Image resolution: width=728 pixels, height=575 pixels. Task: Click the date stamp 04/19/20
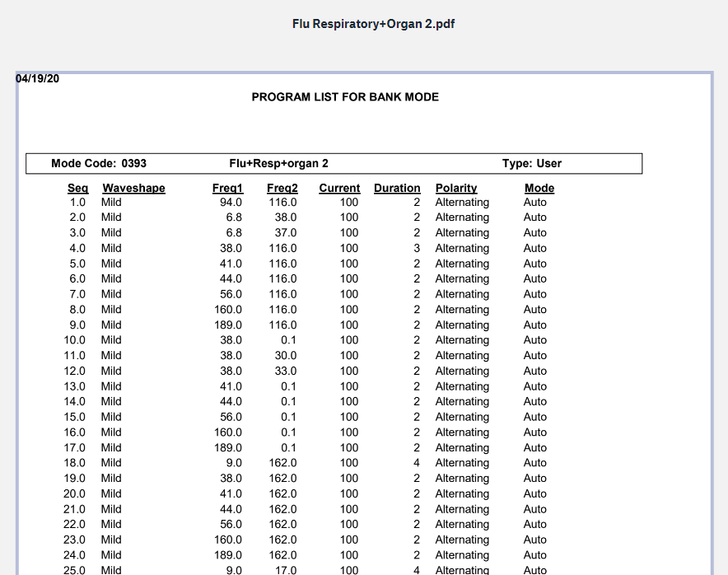point(36,78)
